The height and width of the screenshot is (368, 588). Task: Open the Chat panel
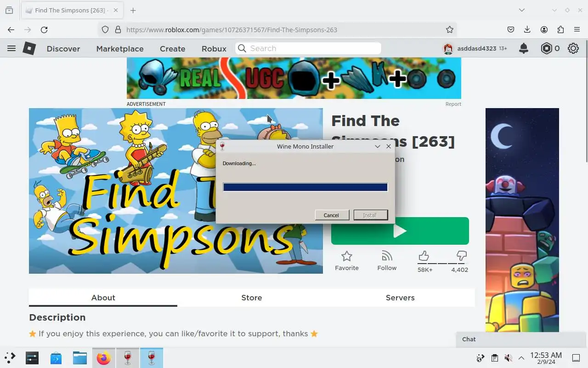522,339
